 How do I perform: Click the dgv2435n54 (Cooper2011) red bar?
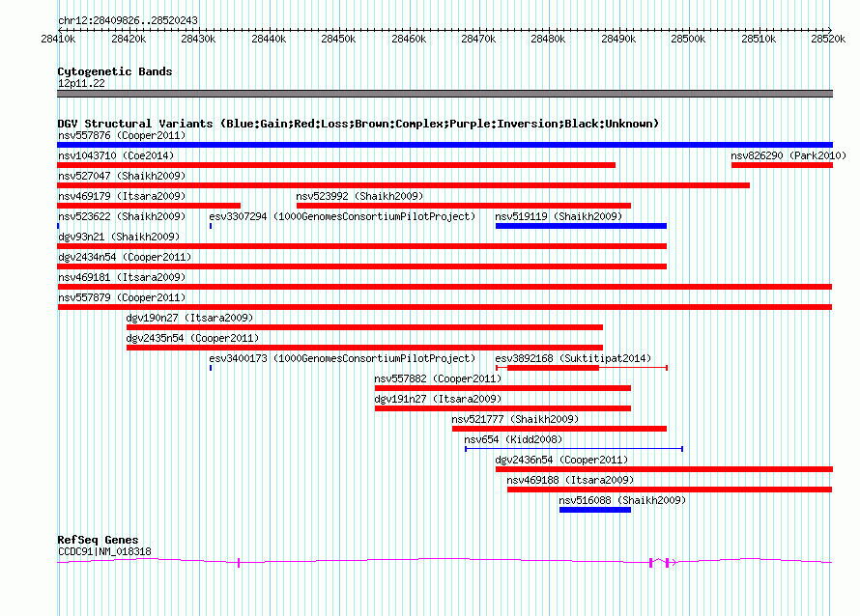click(364, 348)
